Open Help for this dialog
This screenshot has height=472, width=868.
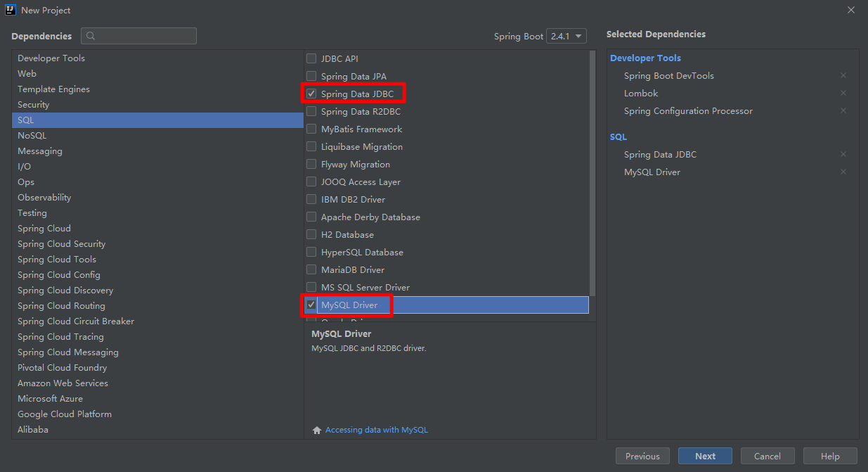(830, 456)
